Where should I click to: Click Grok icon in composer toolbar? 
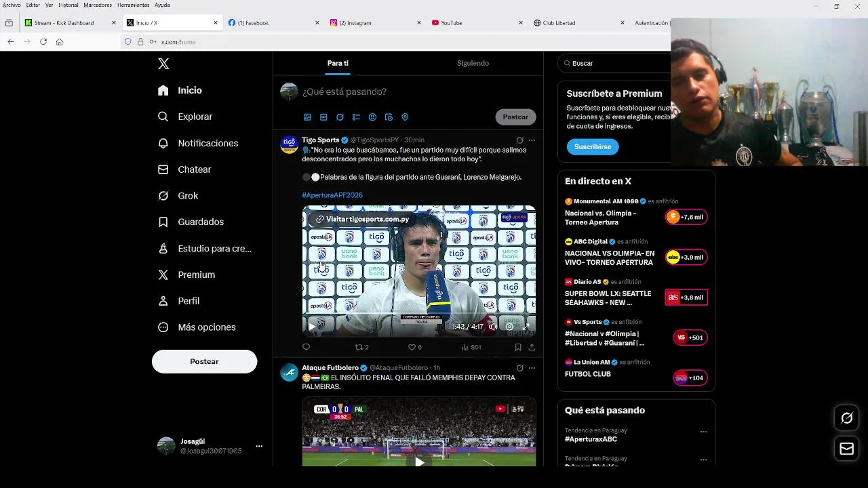pyautogui.click(x=340, y=117)
